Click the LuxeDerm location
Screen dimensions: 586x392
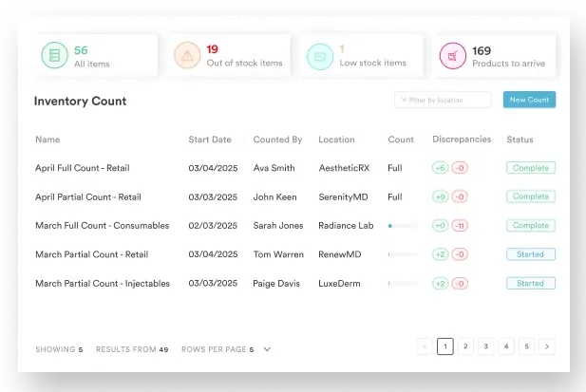(339, 284)
